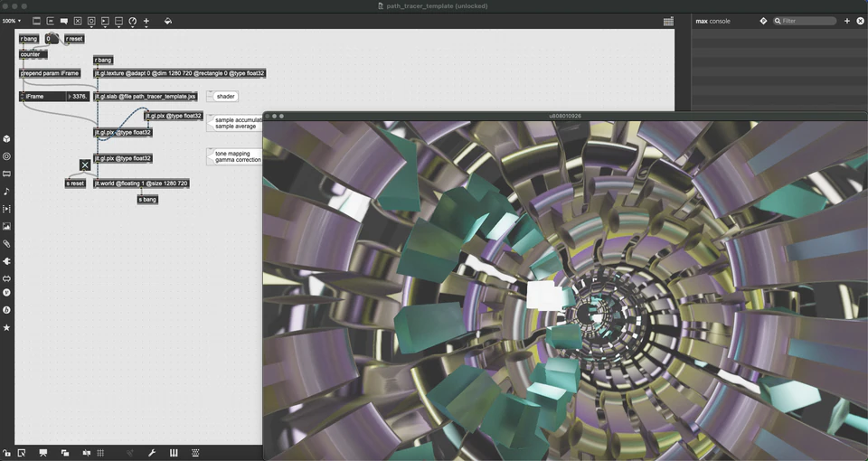Open the Audio files note icon in sidebar
Screen dimensions: 868x461
click(6, 192)
